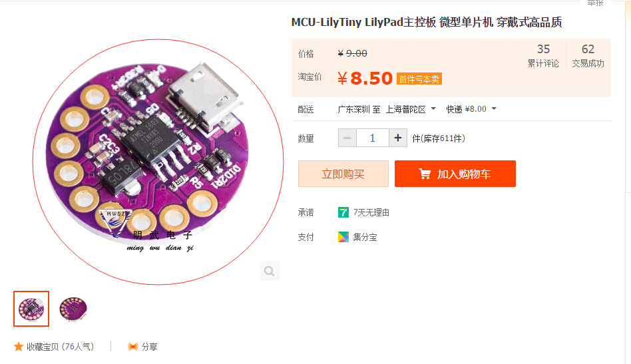The height and width of the screenshot is (364, 631).
Task: Select the first product thumbnail
Action: pyautogui.click(x=31, y=309)
